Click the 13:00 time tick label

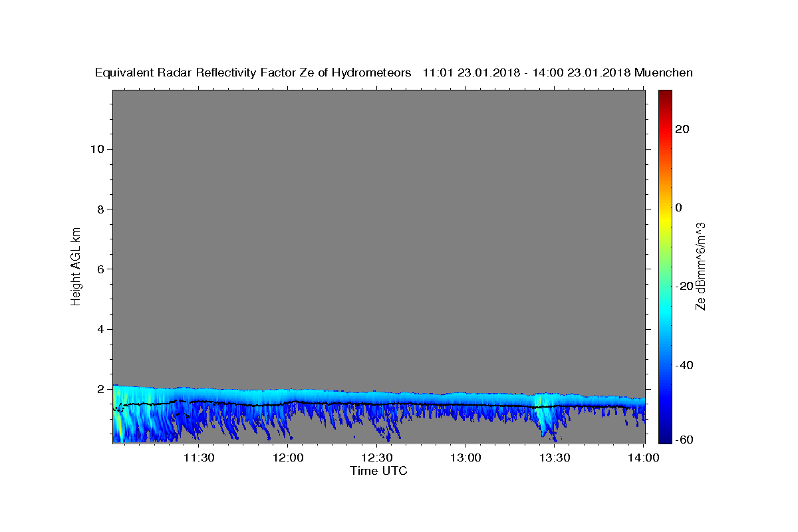(465, 458)
